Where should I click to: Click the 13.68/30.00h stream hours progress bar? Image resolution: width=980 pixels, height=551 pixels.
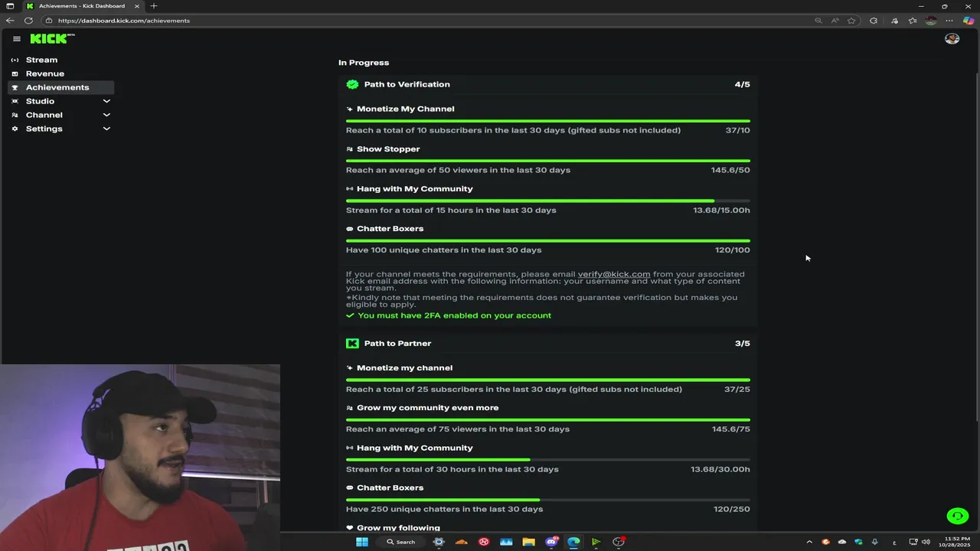pos(548,460)
